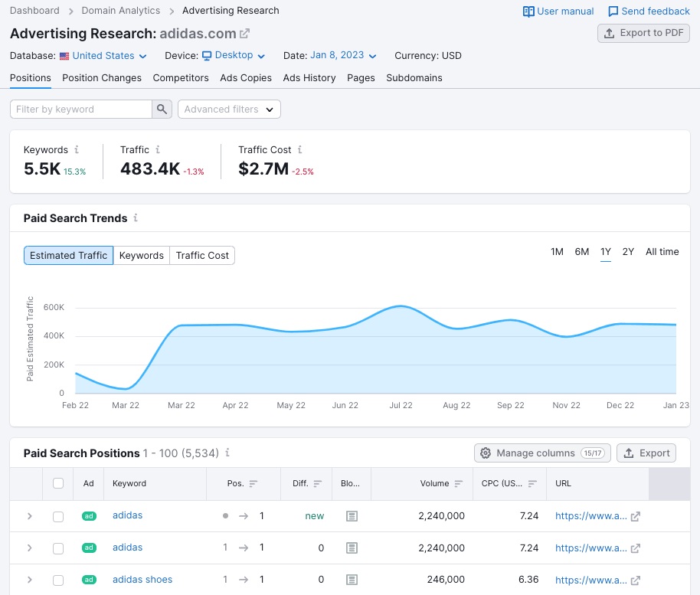Open adidas shoes keyword link
The image size is (700, 595).
[x=142, y=580]
